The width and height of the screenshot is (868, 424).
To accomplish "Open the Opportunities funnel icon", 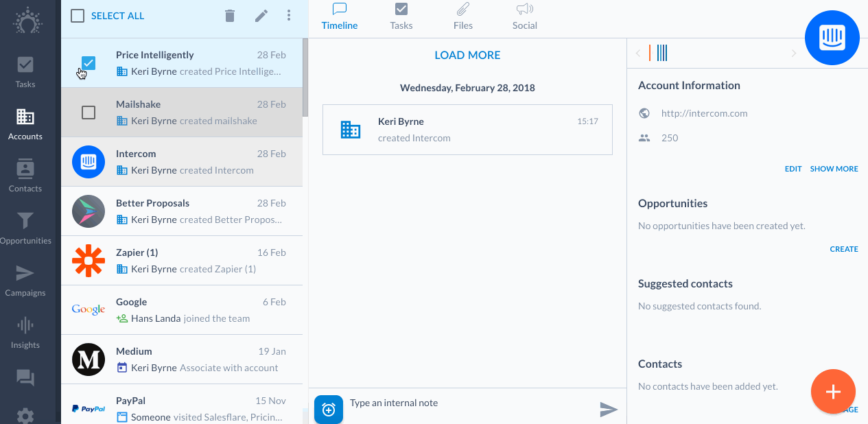I will 25,220.
